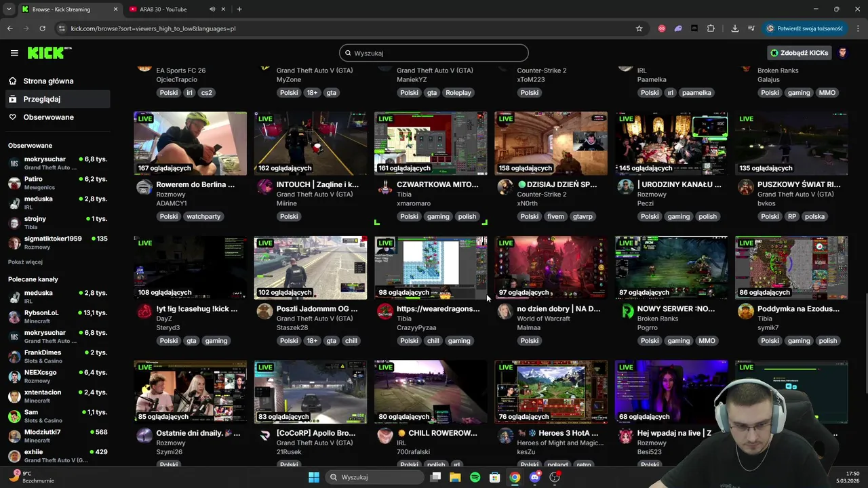Open the Steryd3 DayZ stream thumbnail
Image resolution: width=868 pixels, height=488 pixels.
click(x=190, y=268)
